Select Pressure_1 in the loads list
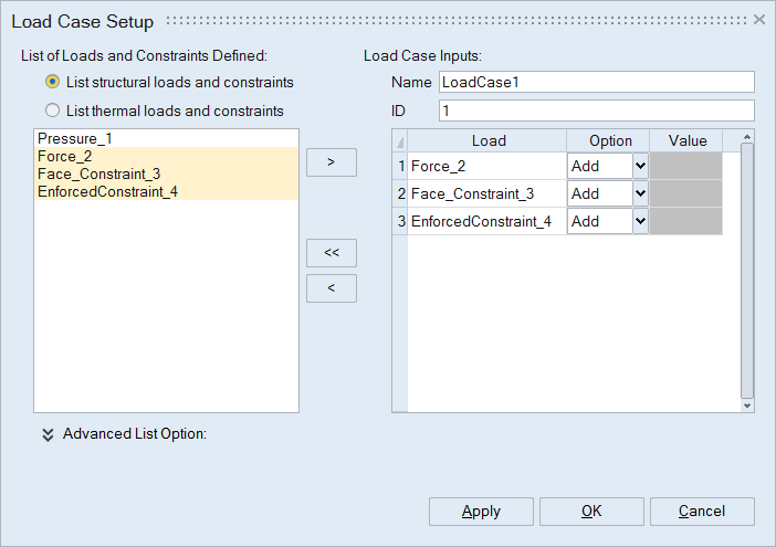Image resolution: width=776 pixels, height=547 pixels. tap(72, 139)
